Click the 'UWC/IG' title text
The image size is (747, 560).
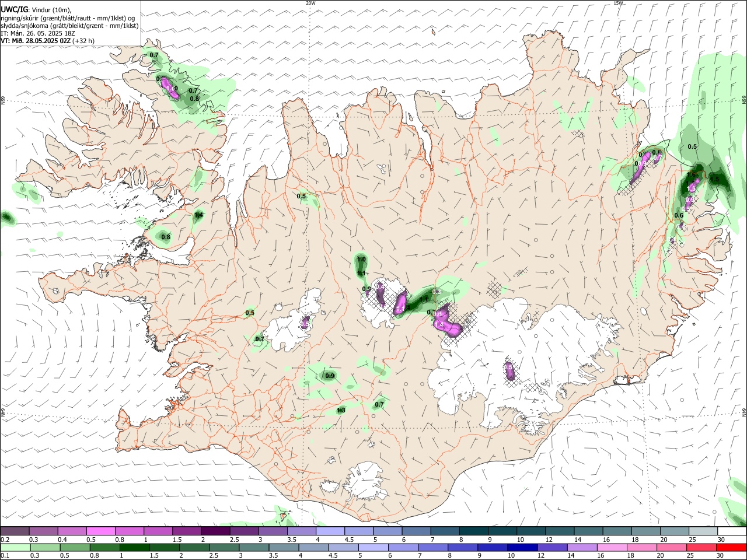coord(15,9)
